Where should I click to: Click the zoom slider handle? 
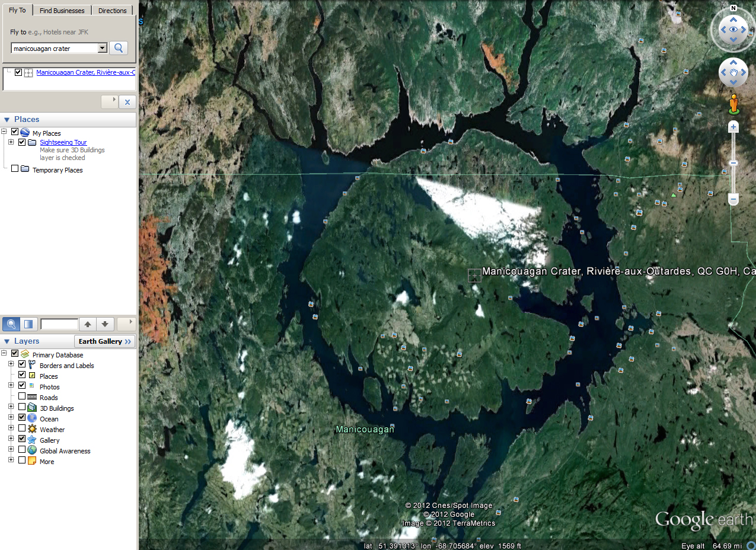point(733,163)
